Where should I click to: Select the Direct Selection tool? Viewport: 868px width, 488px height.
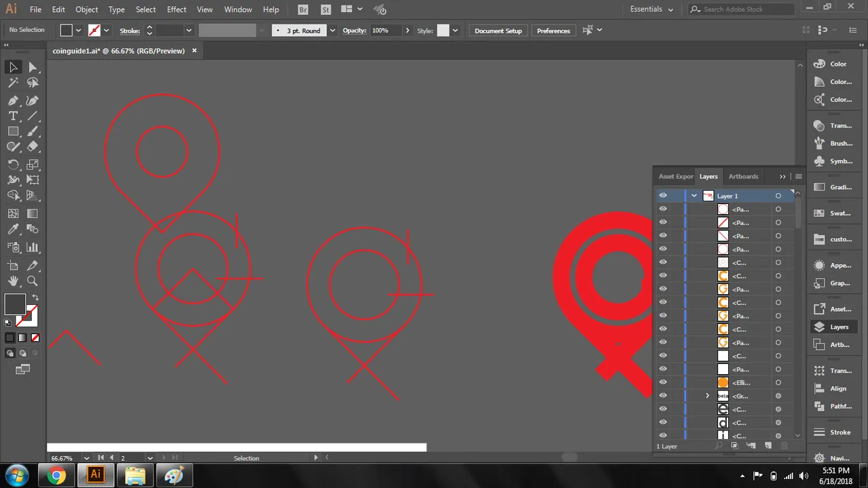(33, 66)
